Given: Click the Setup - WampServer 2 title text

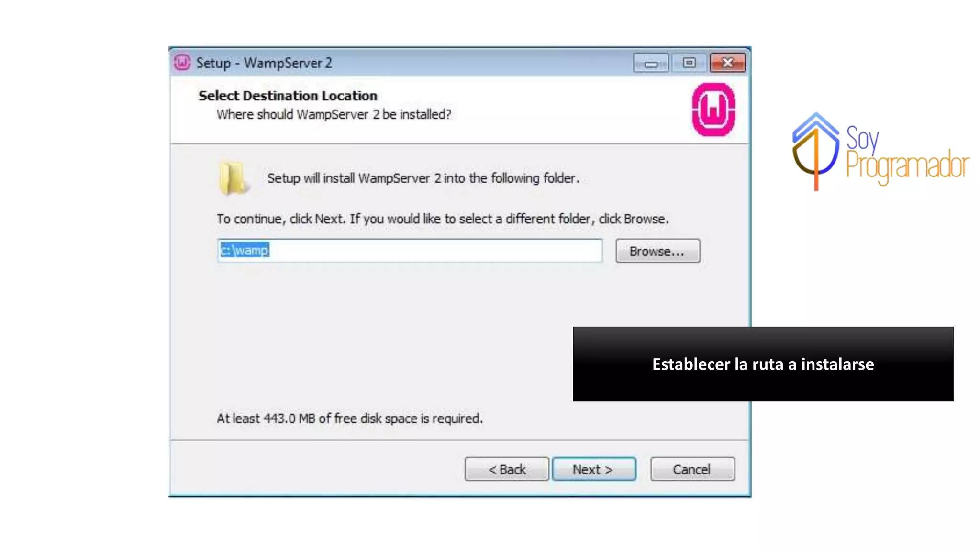Looking at the screenshot, I should (264, 63).
